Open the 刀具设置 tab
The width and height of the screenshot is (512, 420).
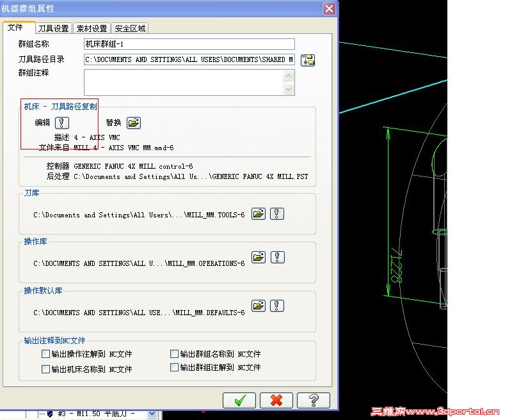tap(54, 28)
